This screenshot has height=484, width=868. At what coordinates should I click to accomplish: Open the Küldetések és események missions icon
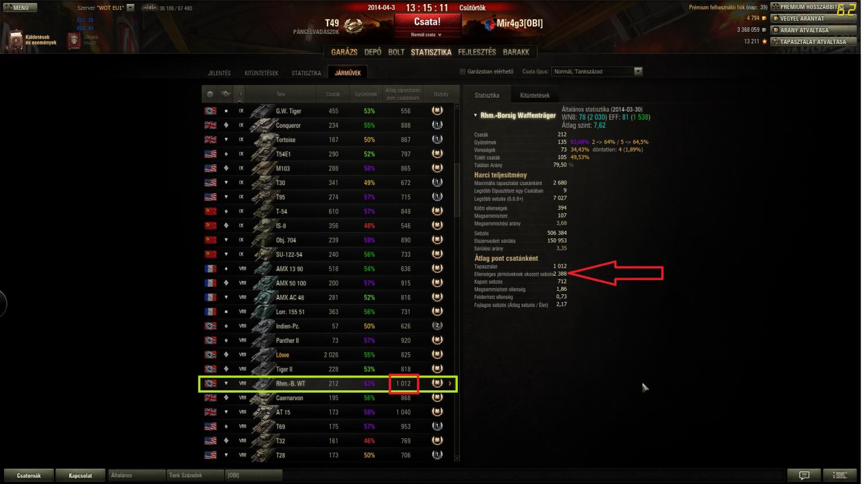[16, 40]
